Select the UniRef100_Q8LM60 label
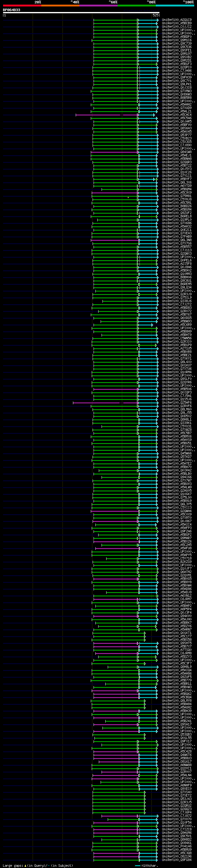 click(177, 409)
